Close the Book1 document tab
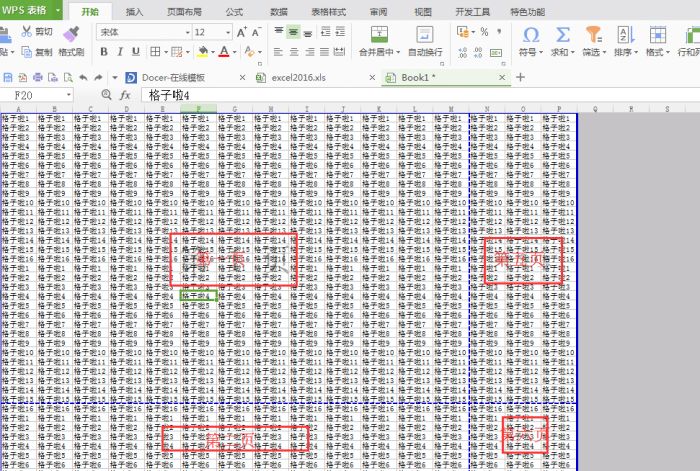The height and width of the screenshot is (471, 700). [502, 78]
